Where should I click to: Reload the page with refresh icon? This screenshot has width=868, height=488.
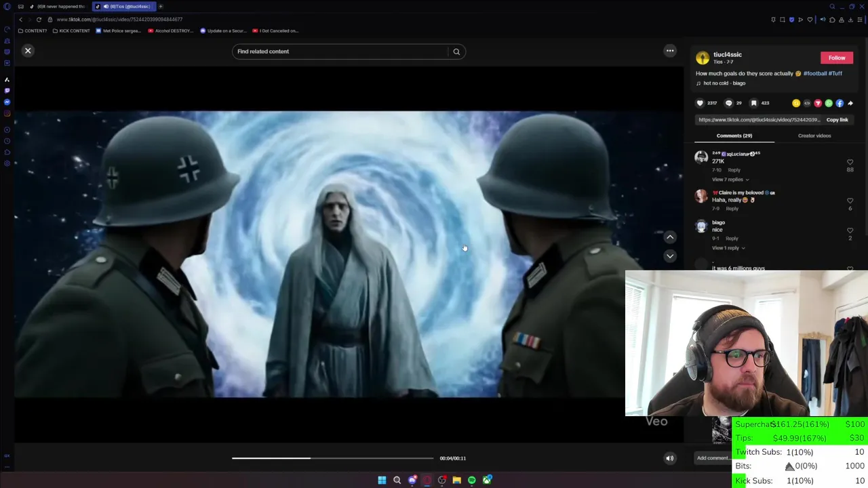pos(39,20)
